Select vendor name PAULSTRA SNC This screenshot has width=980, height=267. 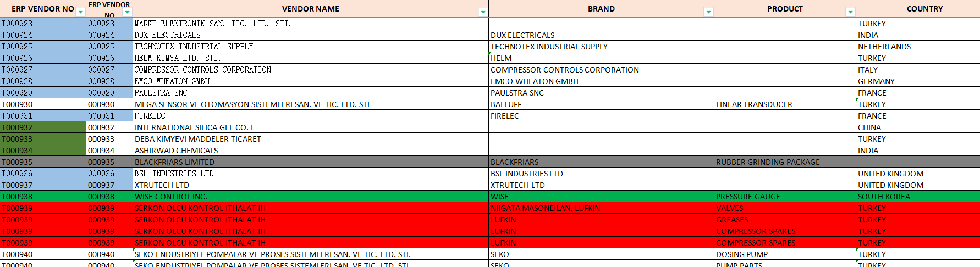[x=311, y=93]
